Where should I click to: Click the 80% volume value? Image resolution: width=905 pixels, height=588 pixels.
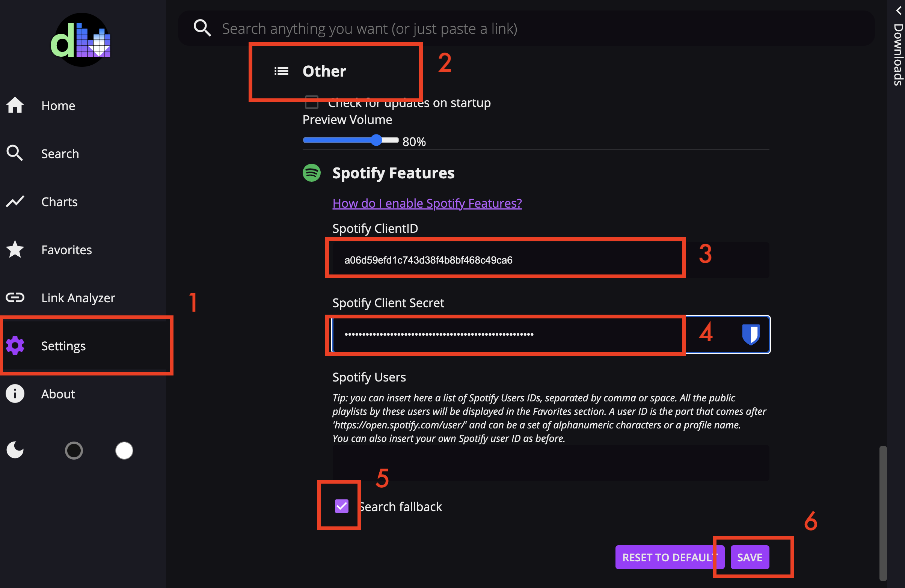[414, 142]
